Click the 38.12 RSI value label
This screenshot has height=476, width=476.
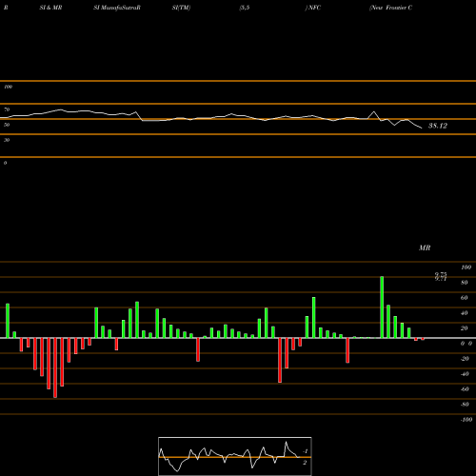[438, 126]
